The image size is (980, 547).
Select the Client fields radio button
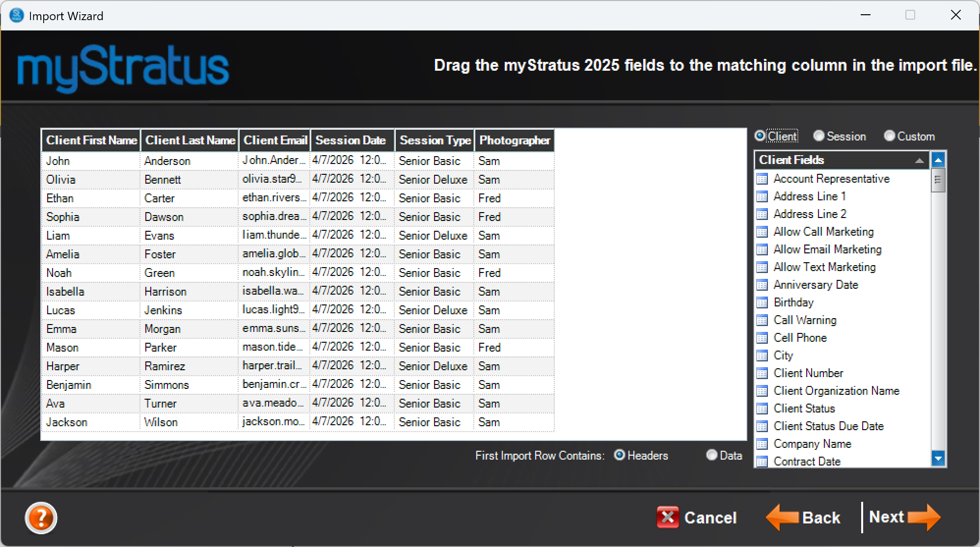760,136
